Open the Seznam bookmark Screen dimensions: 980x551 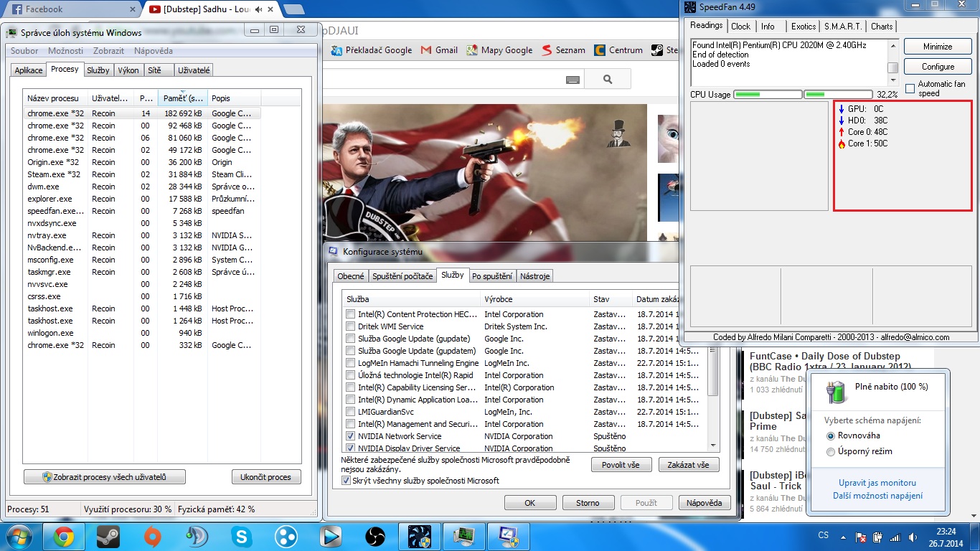pyautogui.click(x=564, y=50)
